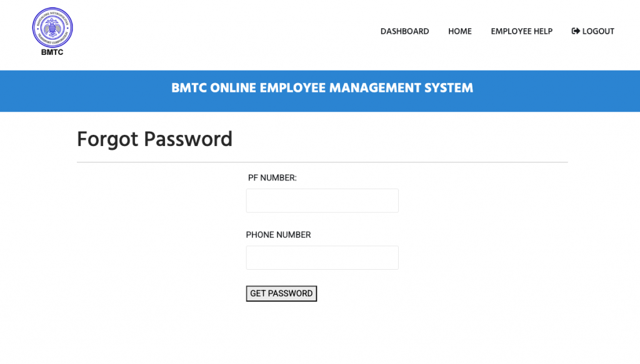The width and height of the screenshot is (640, 364).
Task: Focus the Phone Number input field
Action: [322, 258]
